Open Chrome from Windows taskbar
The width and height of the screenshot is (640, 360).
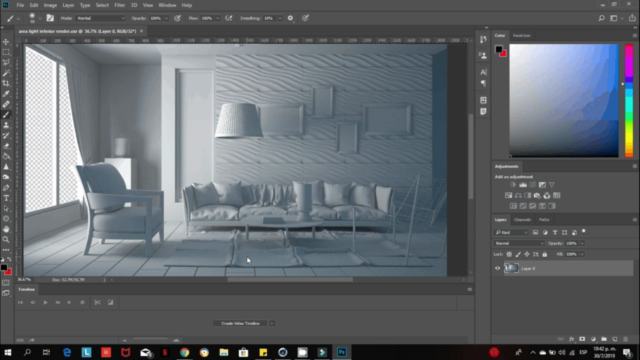click(x=184, y=352)
